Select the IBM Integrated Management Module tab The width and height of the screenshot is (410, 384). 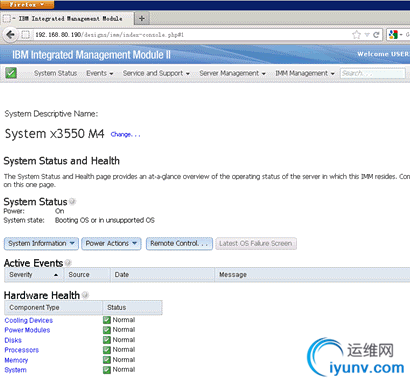click(67, 19)
